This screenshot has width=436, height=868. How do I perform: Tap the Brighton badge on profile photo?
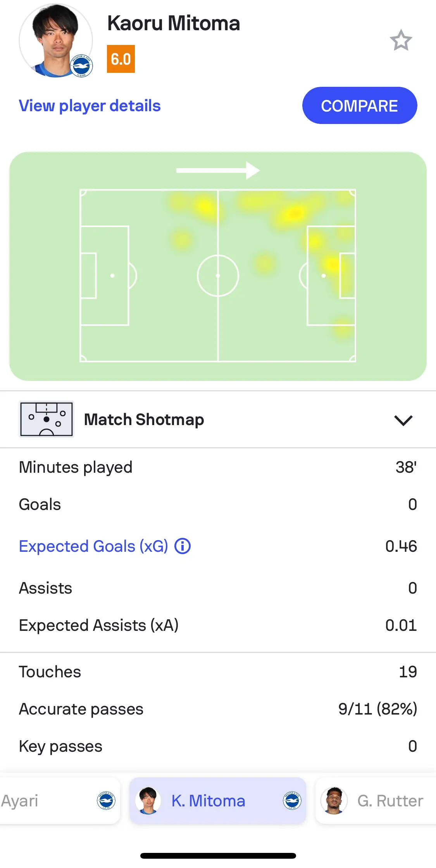pos(81,66)
